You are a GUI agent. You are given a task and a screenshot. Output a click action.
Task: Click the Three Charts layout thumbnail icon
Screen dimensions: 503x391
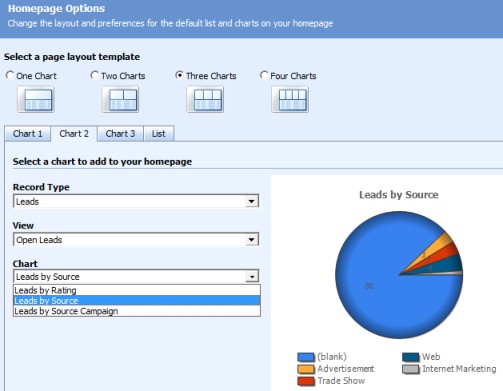tap(205, 99)
